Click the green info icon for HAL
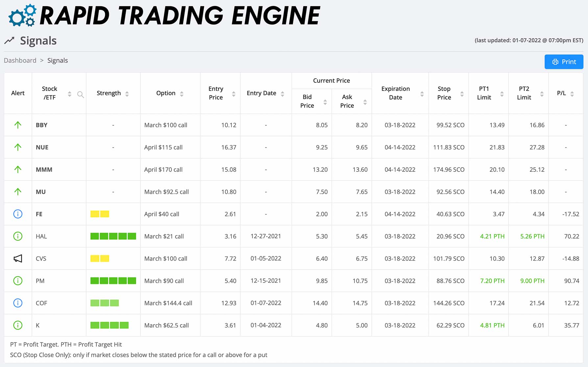 click(18, 236)
